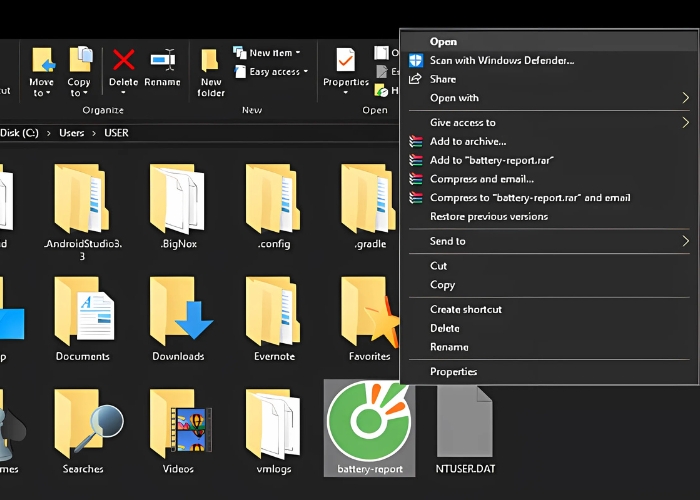700x500 pixels.
Task: Select the Favorites folder icon
Action: (x=369, y=310)
